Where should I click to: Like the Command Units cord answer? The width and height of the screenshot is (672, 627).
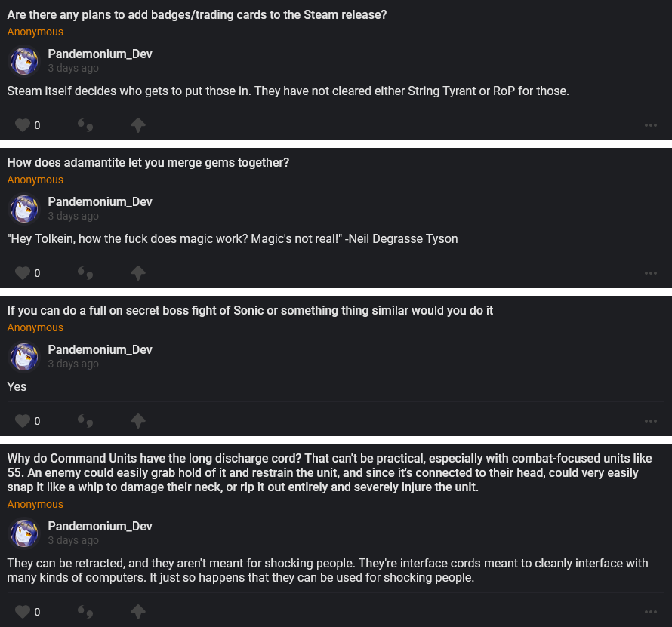[x=23, y=612]
